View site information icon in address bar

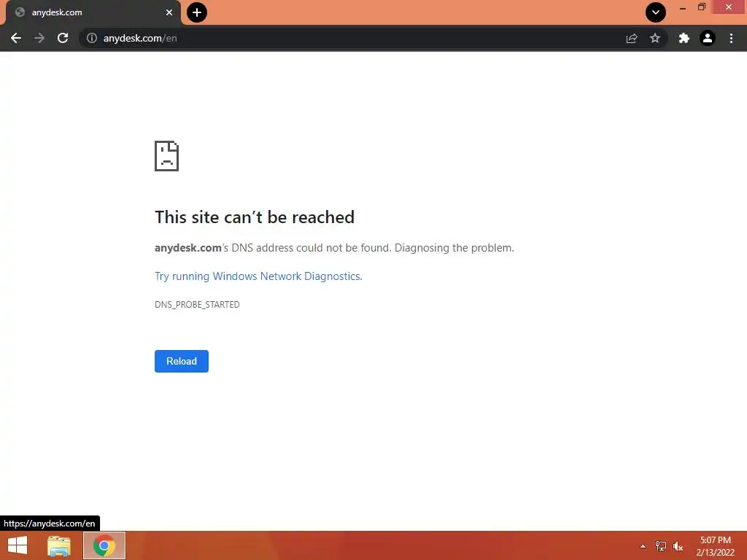coord(92,38)
